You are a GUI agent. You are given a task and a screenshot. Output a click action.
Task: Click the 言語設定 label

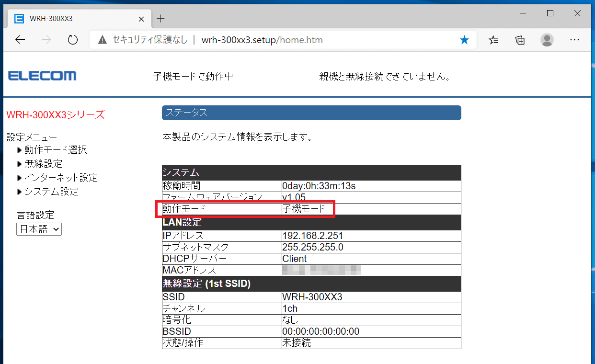(x=35, y=215)
